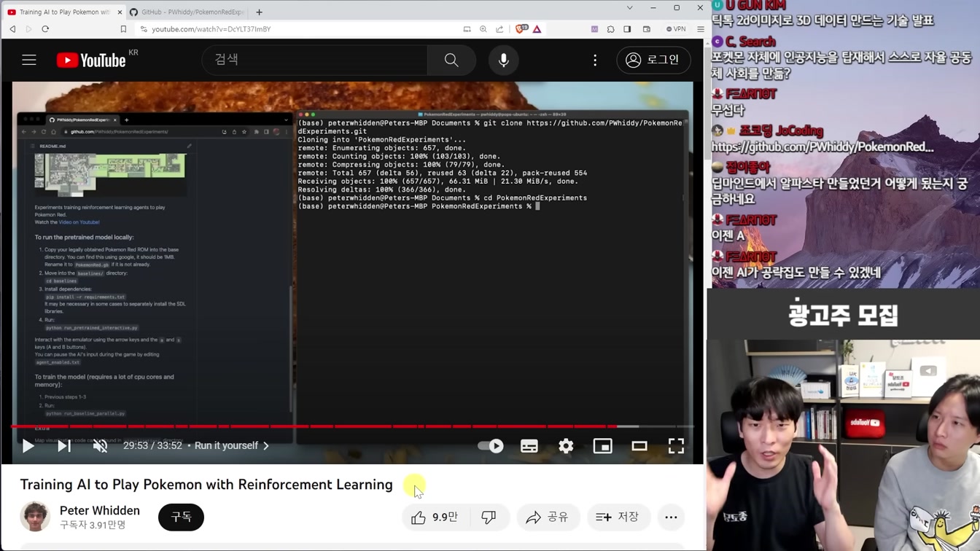This screenshot has width=980, height=551.
Task: Click the share-page icon in the address bar
Action: click(x=499, y=29)
